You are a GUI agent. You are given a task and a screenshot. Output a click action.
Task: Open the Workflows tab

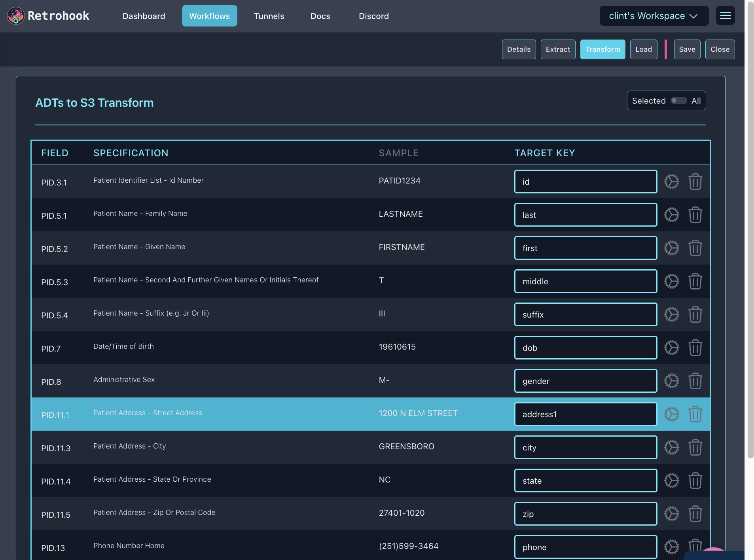click(x=209, y=16)
